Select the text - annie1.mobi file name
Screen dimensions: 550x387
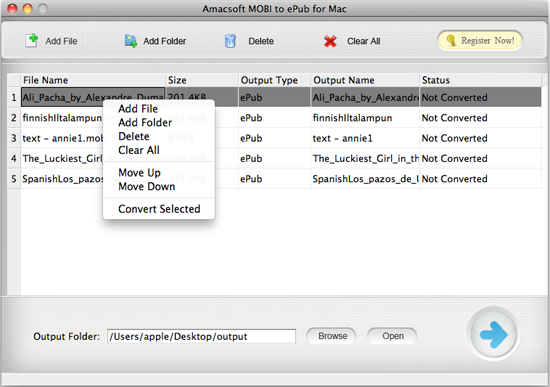click(62, 138)
